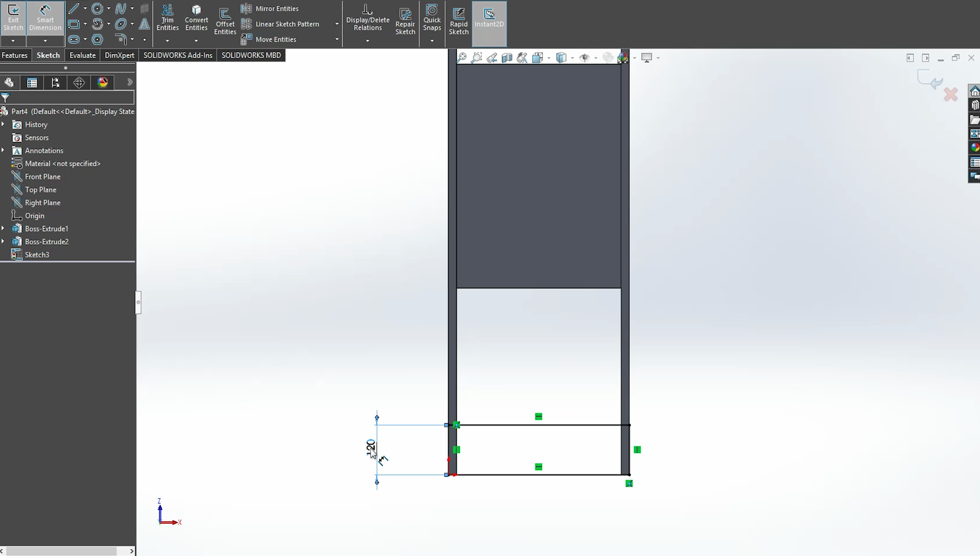The image size is (980, 556).
Task: Open the Sketch tab menu
Action: (x=48, y=55)
